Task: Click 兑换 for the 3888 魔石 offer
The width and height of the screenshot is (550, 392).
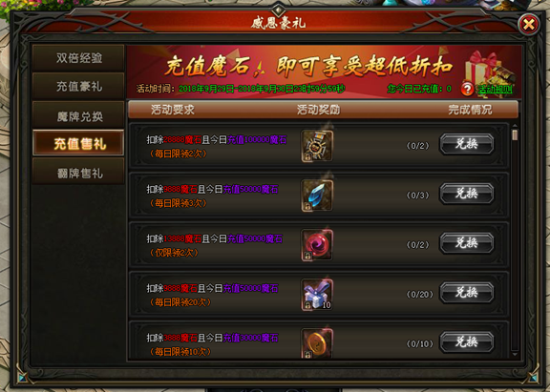Action: 467,341
